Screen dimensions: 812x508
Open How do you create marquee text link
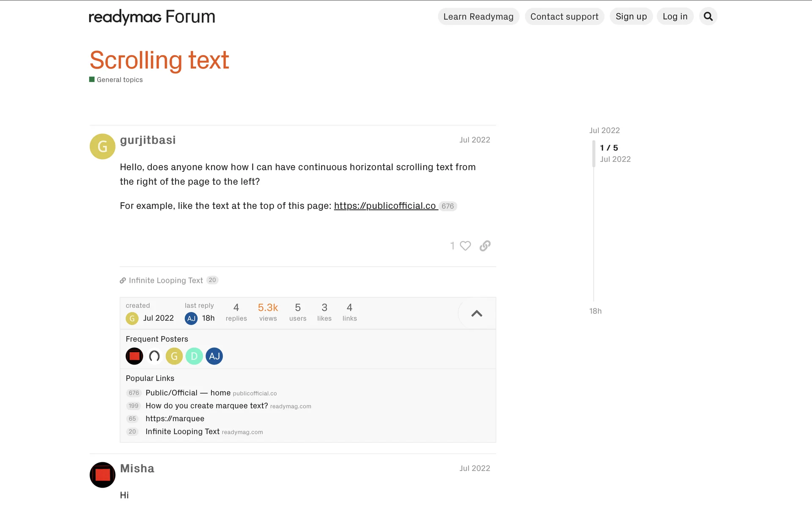coord(206,406)
